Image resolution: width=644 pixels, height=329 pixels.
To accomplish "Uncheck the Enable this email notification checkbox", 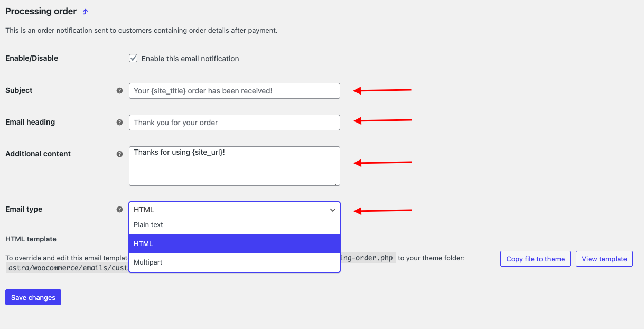I will 133,58.
